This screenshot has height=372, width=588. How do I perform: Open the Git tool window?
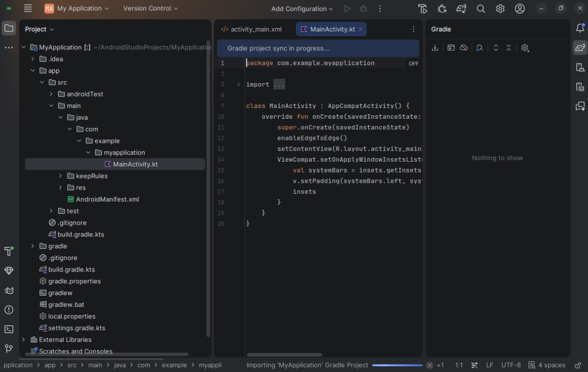coord(9,349)
